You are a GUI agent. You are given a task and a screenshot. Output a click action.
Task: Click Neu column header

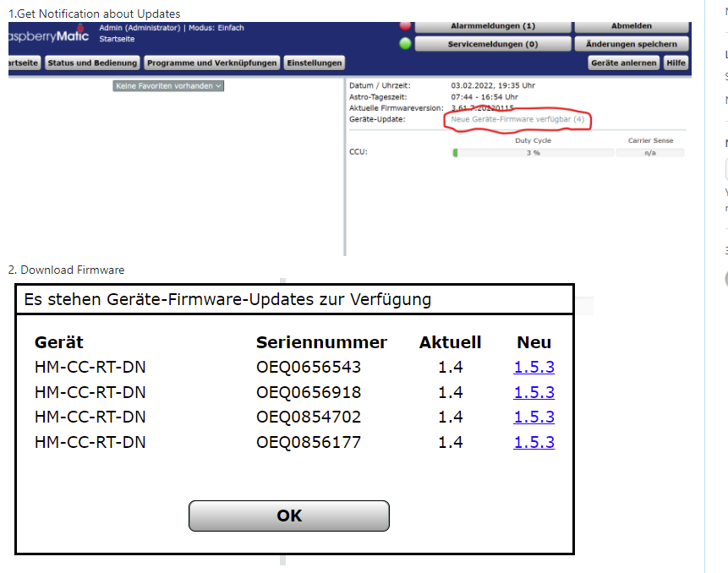pyautogui.click(x=534, y=342)
